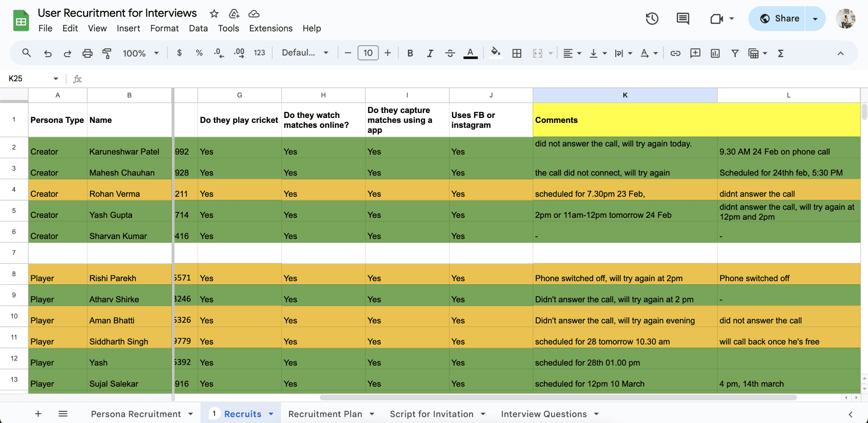The height and width of the screenshot is (423, 868).
Task: Click the insert chart icon
Action: click(x=715, y=53)
